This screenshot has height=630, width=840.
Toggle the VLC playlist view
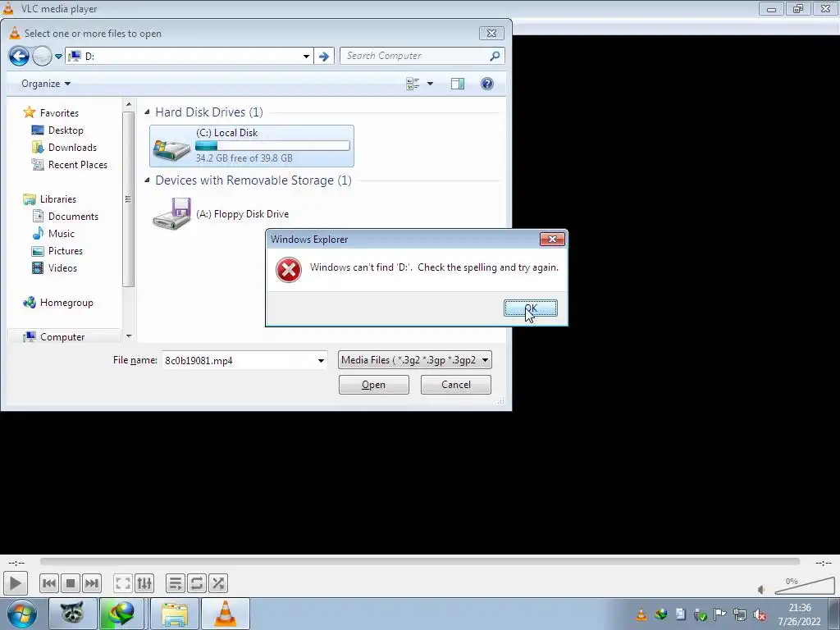coord(176,583)
